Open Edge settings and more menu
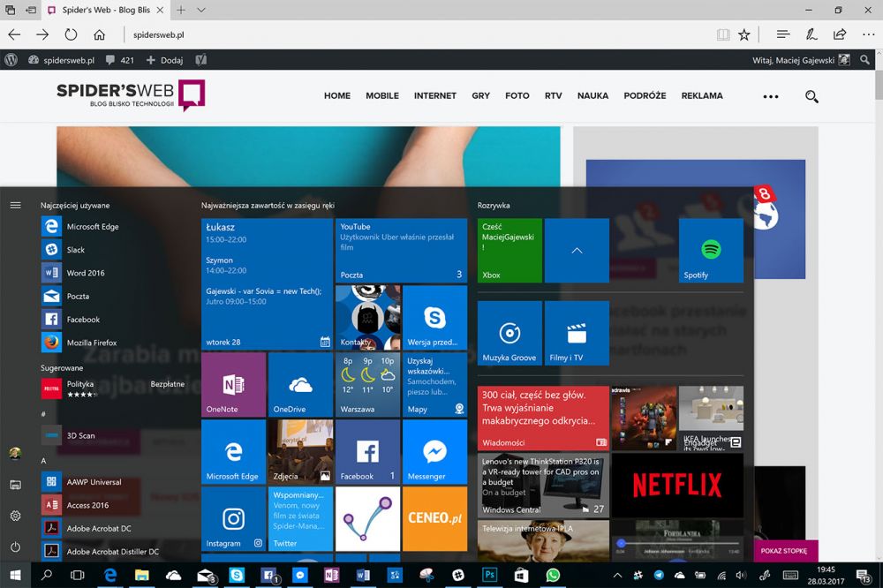Image resolution: width=883 pixels, height=588 pixels. click(x=868, y=35)
